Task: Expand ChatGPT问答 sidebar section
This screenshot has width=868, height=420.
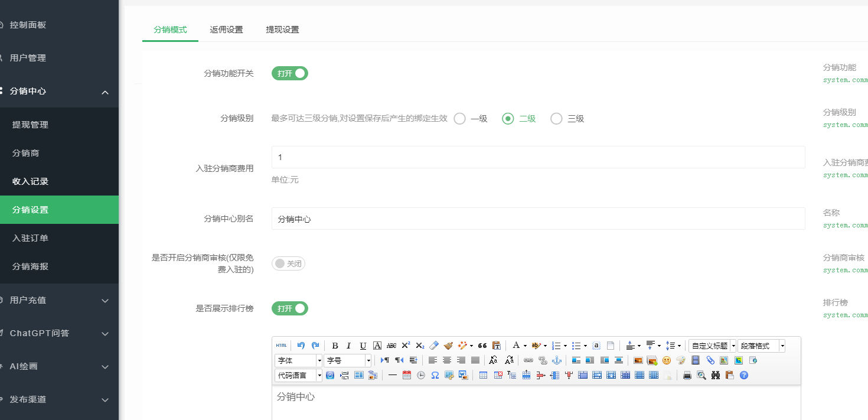Action: coord(105,333)
